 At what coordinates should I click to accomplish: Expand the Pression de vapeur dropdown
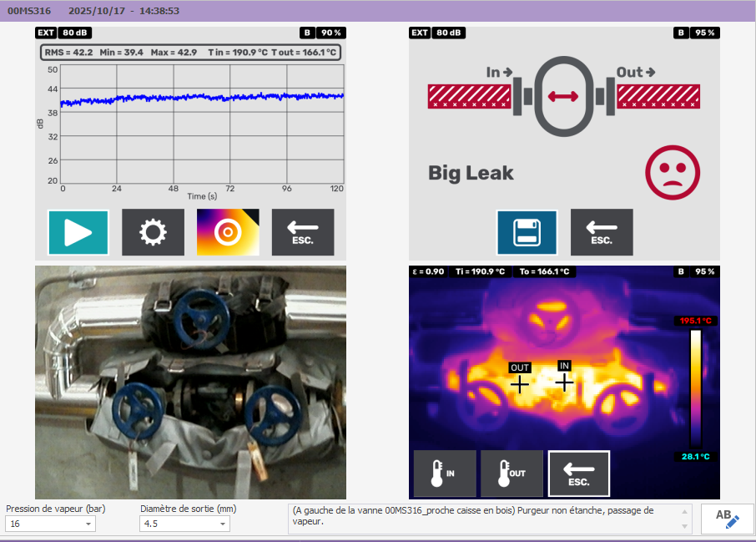click(x=88, y=524)
